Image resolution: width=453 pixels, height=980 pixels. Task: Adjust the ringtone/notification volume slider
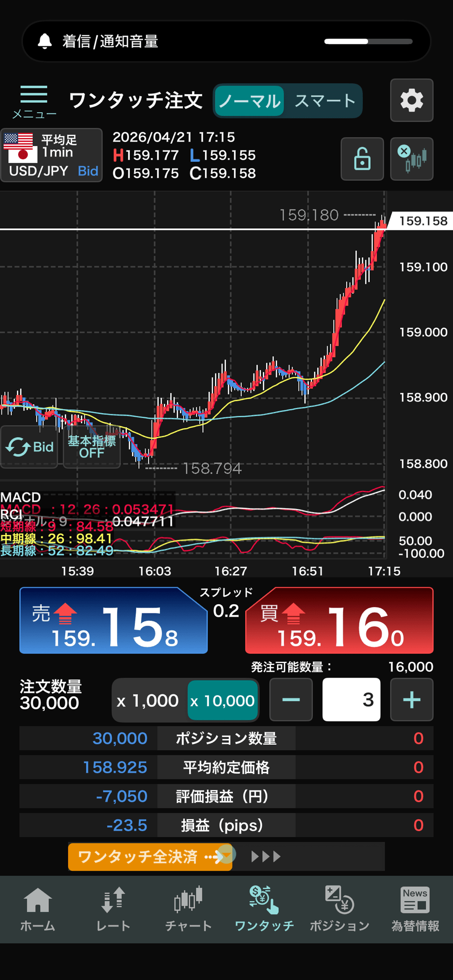[x=368, y=42]
